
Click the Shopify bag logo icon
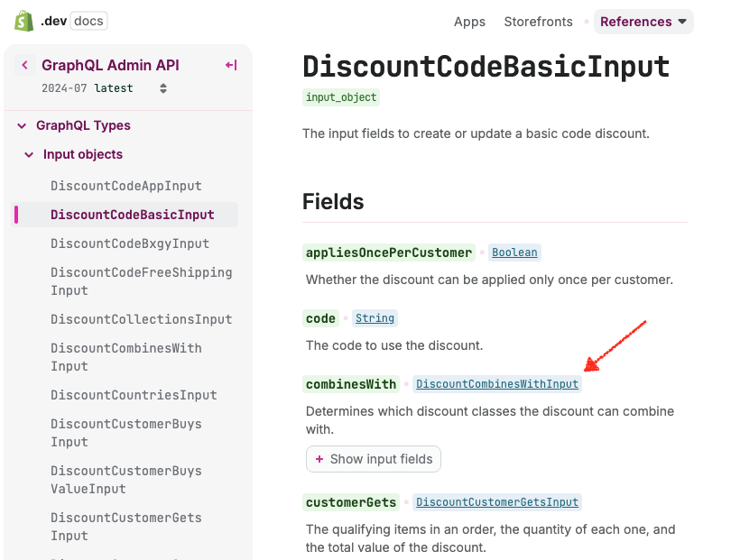pos(24,21)
